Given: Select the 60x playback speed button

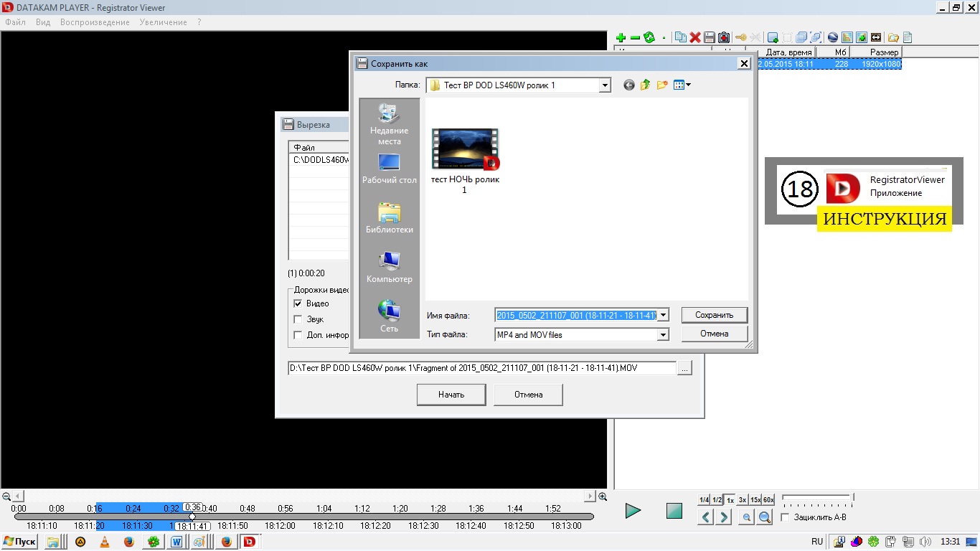Looking at the screenshot, I should point(768,499).
